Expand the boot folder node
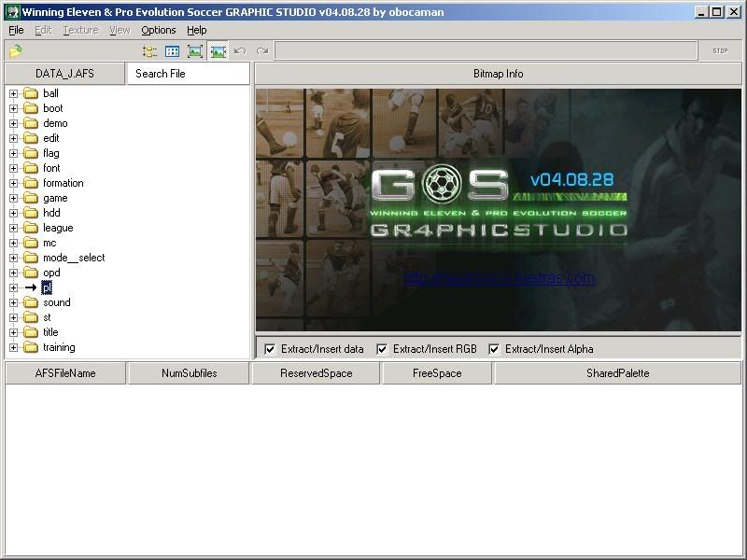 [x=13, y=108]
